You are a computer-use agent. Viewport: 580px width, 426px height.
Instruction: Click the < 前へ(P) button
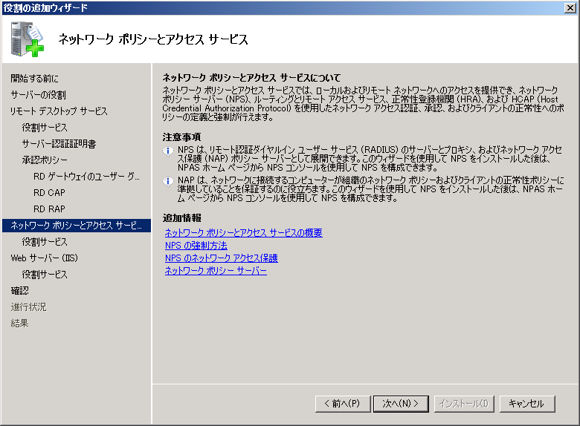coord(342,403)
